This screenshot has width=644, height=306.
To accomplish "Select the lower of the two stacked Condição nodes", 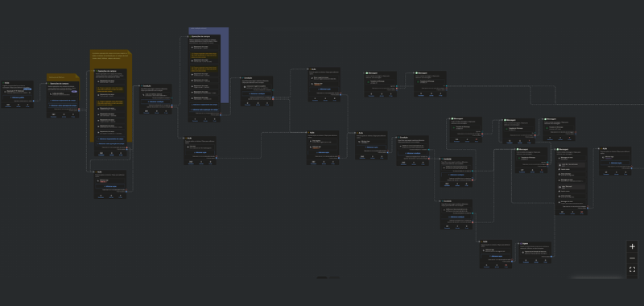I will pos(456,214).
